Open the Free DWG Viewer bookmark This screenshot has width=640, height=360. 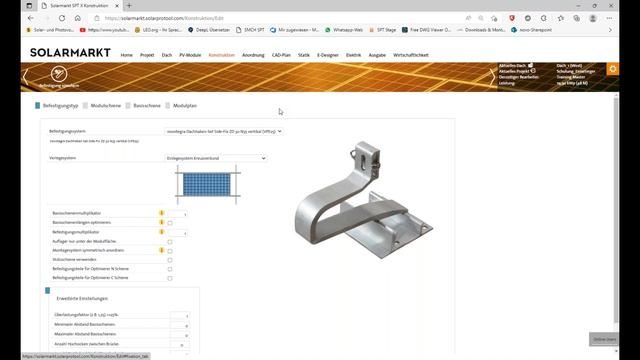click(427, 30)
